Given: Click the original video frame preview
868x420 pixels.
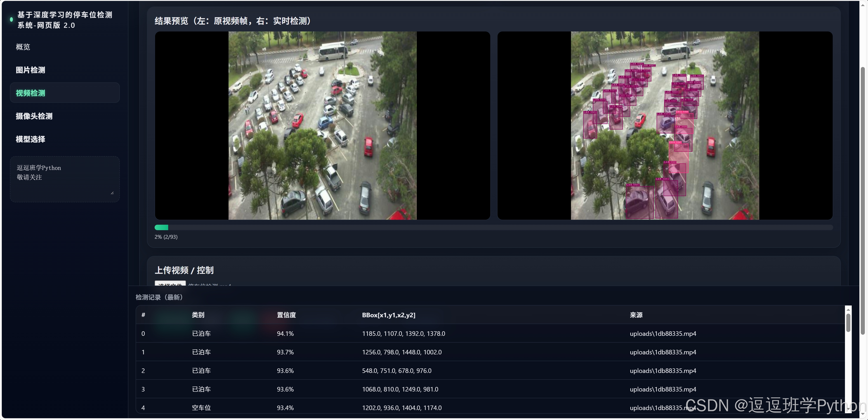Looking at the screenshot, I should point(323,126).
